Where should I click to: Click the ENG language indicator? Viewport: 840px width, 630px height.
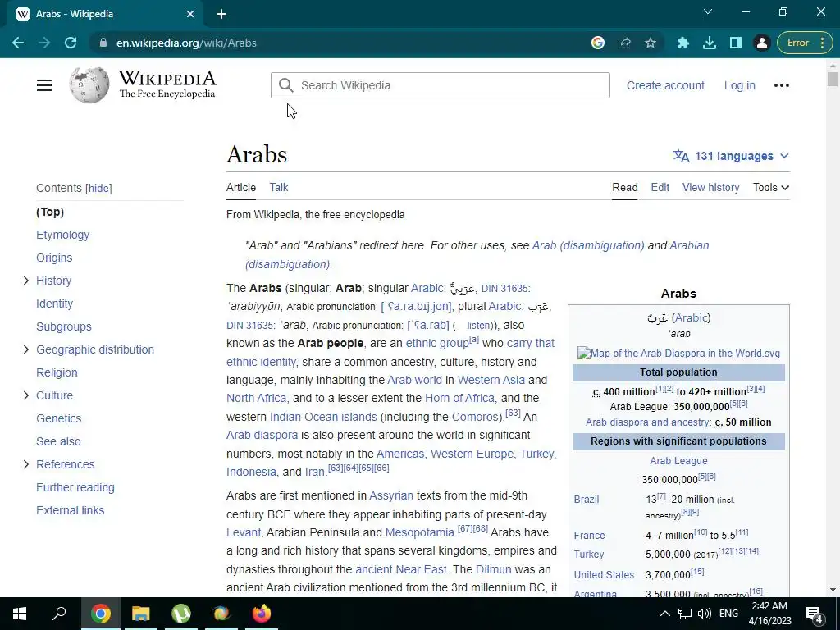point(728,614)
